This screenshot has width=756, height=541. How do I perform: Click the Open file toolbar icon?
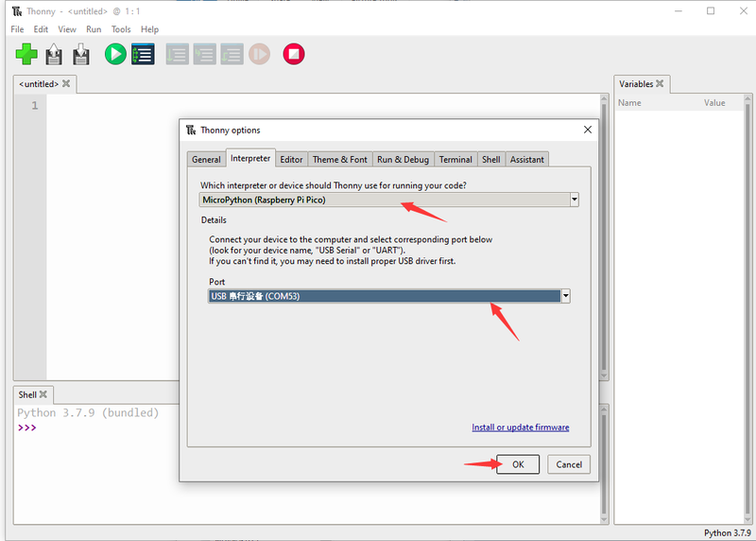[x=54, y=54]
